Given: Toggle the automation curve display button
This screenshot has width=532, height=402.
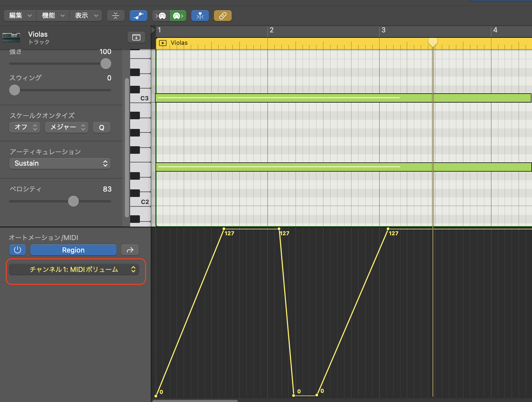Looking at the screenshot, I should 138,16.
